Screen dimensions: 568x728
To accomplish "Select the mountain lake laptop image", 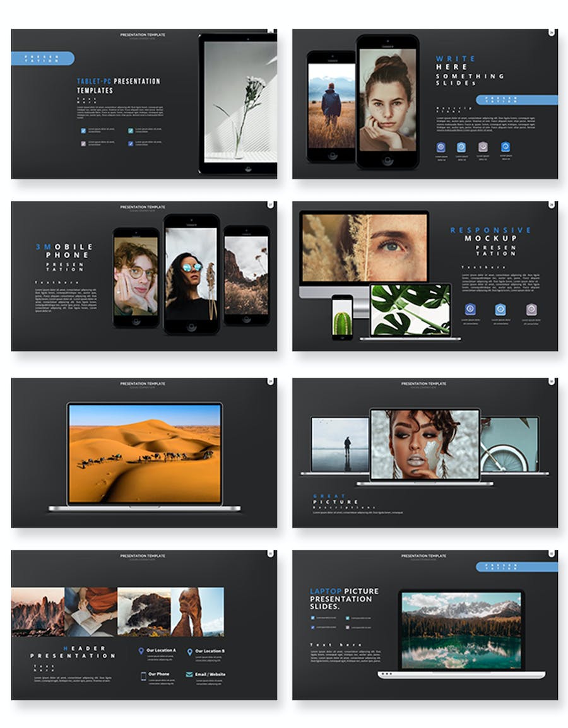I will pos(461,628).
